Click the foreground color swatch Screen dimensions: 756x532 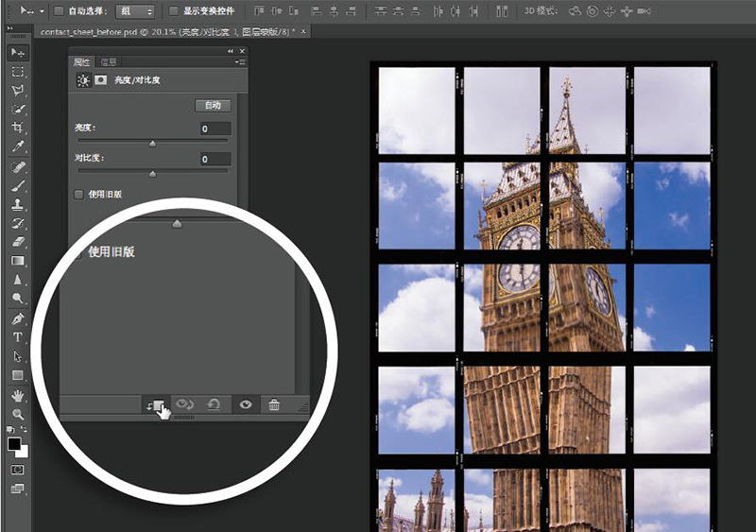pos(14,443)
